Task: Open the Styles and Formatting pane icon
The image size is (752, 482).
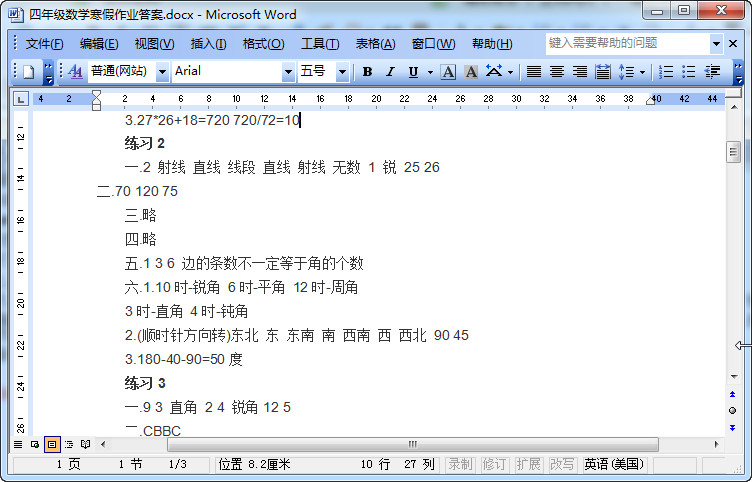Action: 75,72
